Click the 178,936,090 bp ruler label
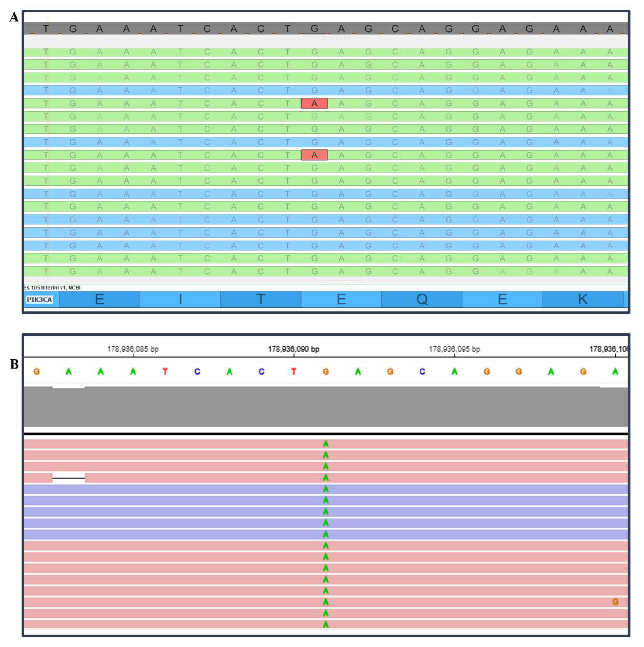Viewport: 644px width, 647px height. (294, 349)
